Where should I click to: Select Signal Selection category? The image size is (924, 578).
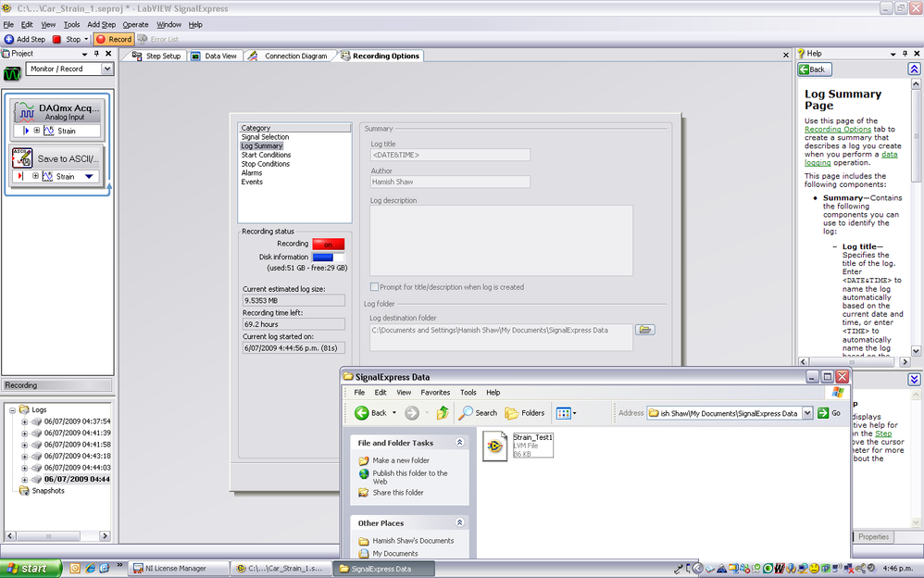pos(265,137)
